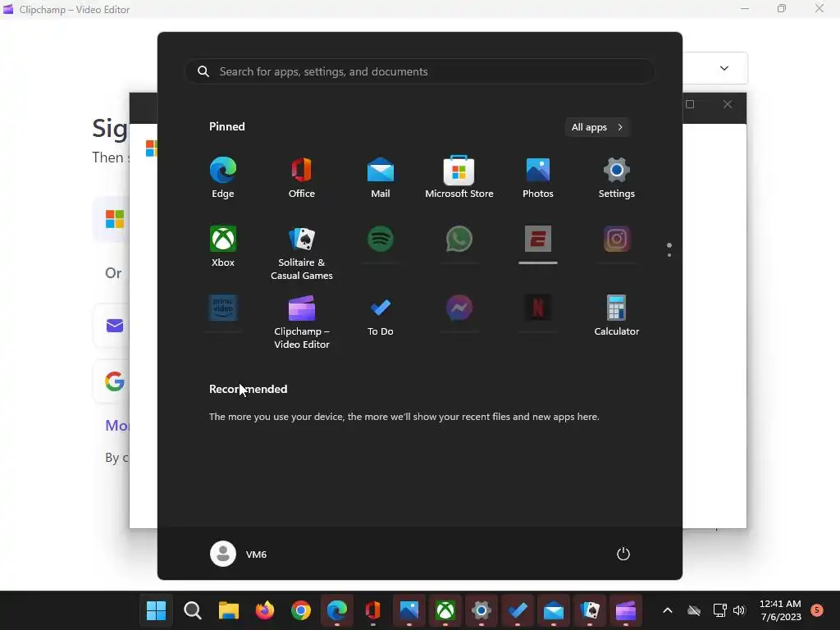Image resolution: width=840 pixels, height=630 pixels.
Task: Launch Office from the pinned section
Action: [x=302, y=178]
